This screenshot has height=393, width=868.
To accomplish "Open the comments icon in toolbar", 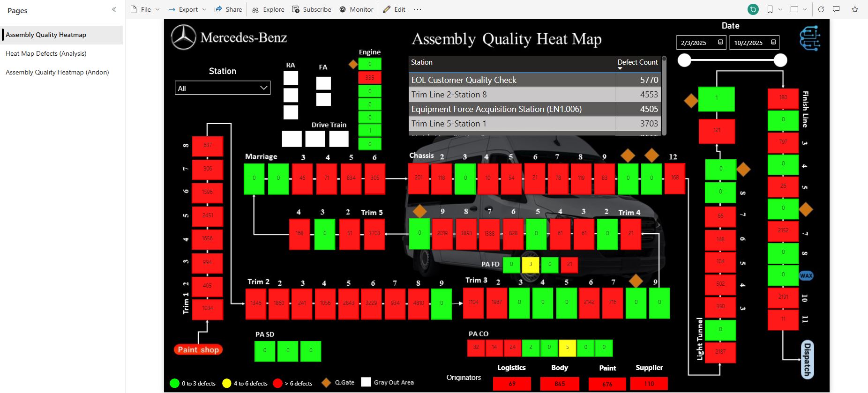I will tap(836, 9).
